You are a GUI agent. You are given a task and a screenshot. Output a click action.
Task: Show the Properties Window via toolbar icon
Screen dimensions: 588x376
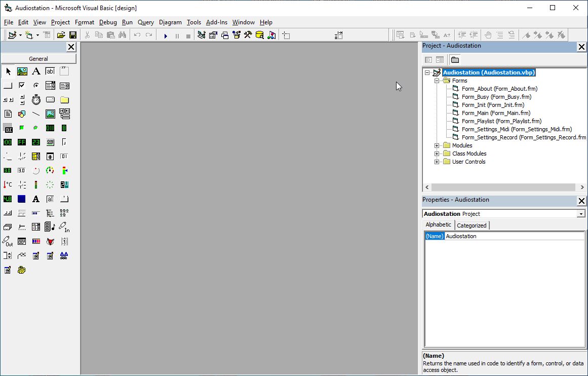point(213,35)
